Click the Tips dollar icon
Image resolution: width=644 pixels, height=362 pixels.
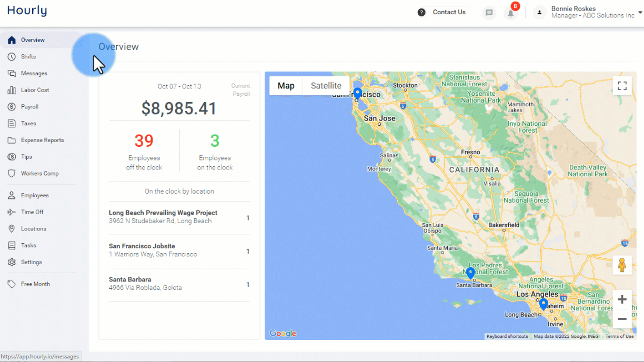coord(12,157)
